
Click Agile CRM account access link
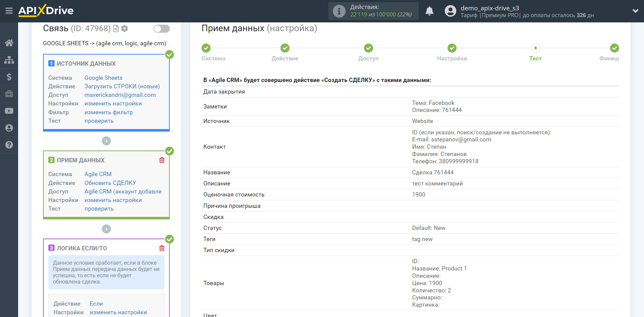123,191
